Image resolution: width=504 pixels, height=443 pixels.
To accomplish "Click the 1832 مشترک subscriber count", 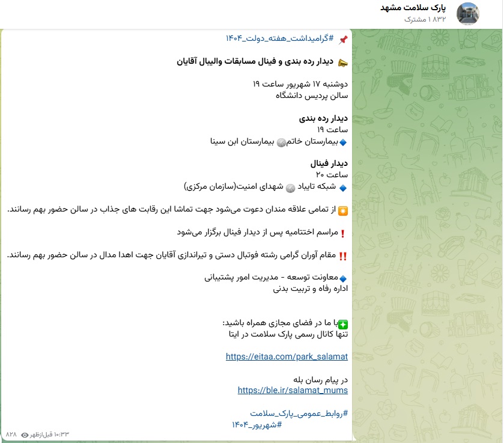I will (424, 20).
